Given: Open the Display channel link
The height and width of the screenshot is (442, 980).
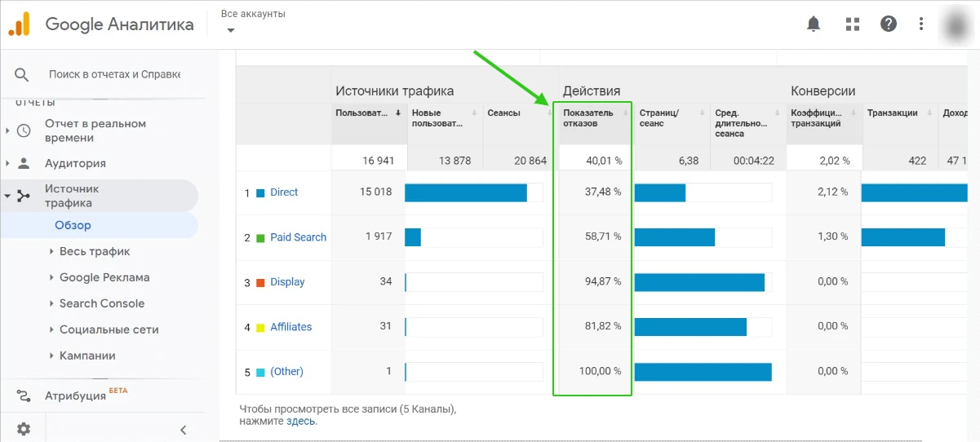Looking at the screenshot, I should click(x=287, y=282).
